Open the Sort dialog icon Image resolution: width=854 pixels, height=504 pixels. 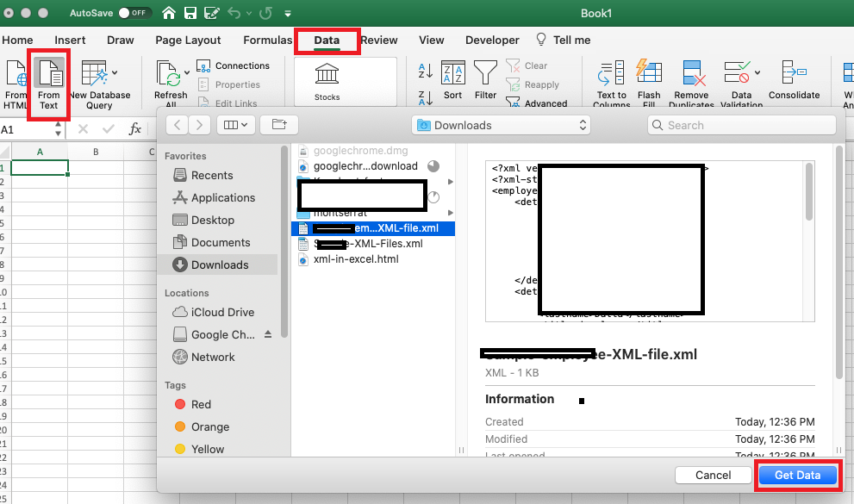pyautogui.click(x=453, y=72)
